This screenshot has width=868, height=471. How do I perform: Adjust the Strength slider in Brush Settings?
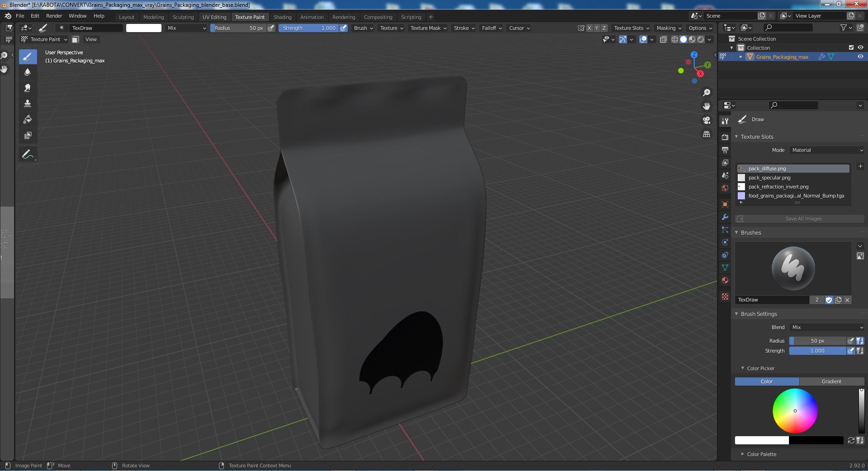[x=817, y=351]
